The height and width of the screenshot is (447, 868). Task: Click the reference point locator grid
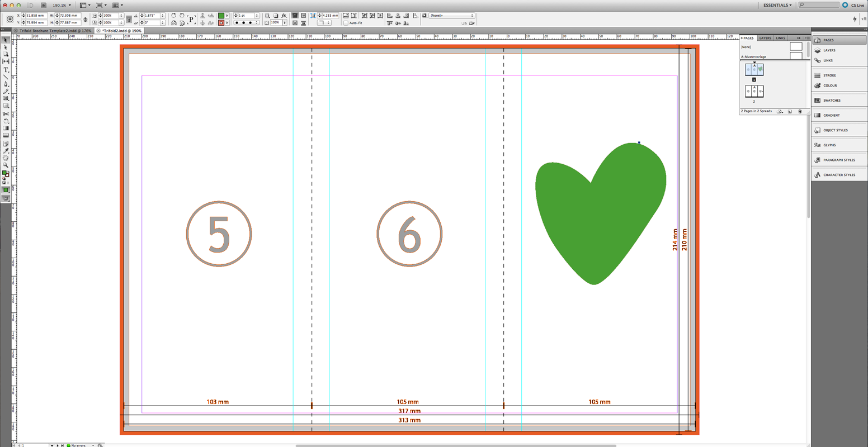click(10, 19)
